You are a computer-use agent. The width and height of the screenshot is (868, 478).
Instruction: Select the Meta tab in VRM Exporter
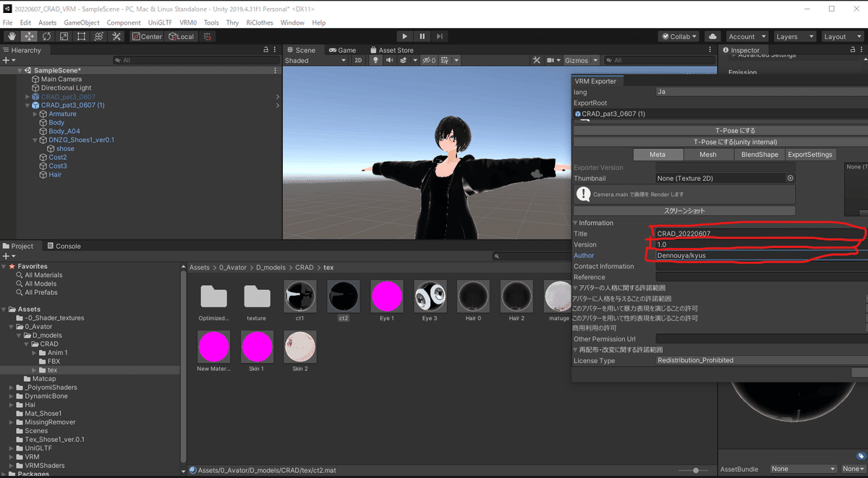tap(658, 154)
